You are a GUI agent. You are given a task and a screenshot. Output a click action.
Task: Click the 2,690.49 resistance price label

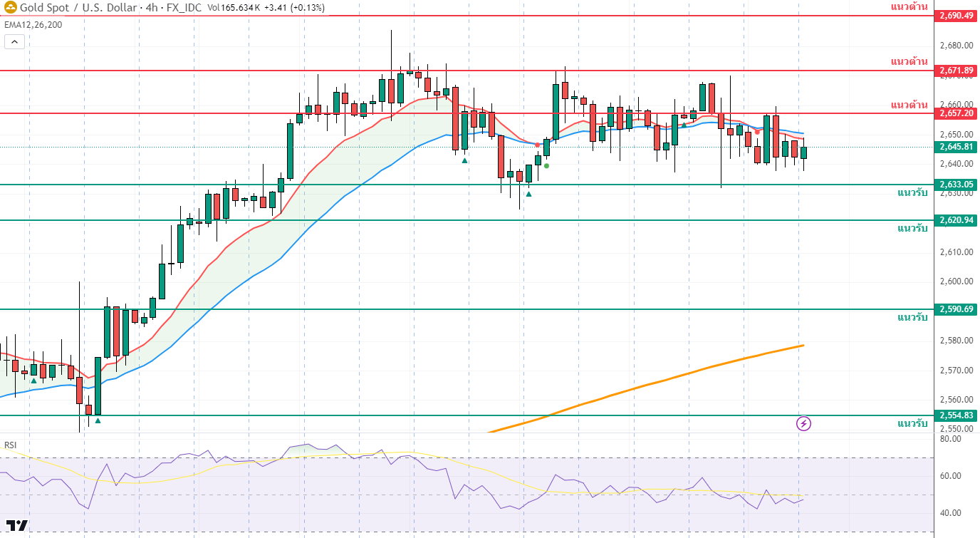click(x=956, y=15)
